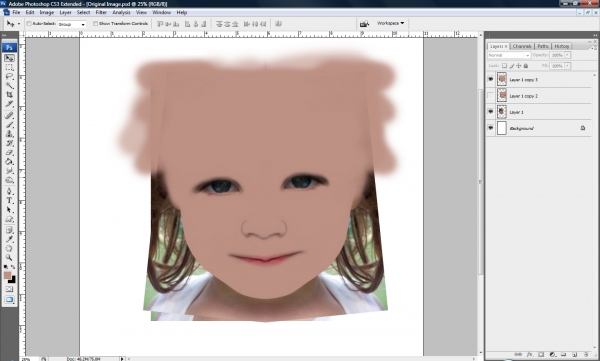Change screen mode button in toolbox

point(9,299)
